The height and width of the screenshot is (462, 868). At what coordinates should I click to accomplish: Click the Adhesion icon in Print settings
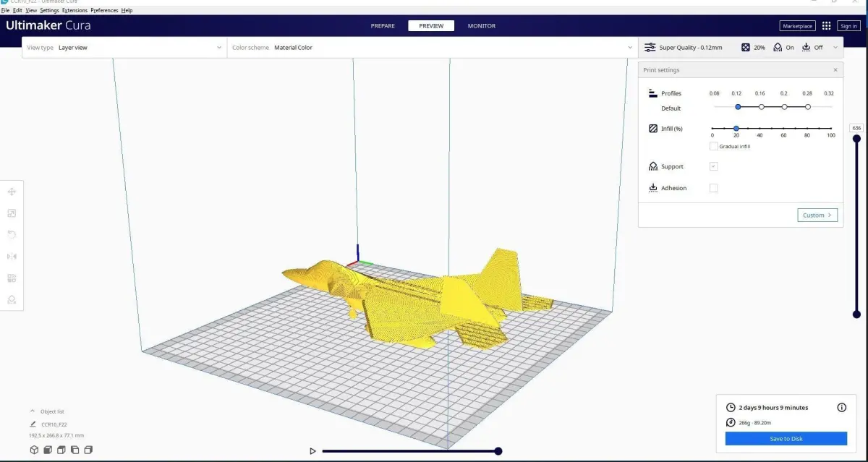tap(653, 188)
